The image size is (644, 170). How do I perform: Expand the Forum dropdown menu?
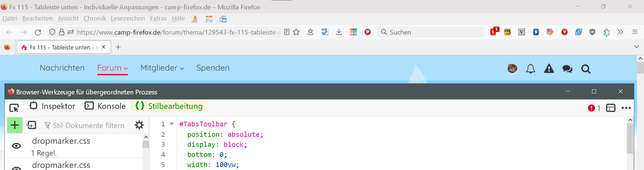(x=112, y=68)
